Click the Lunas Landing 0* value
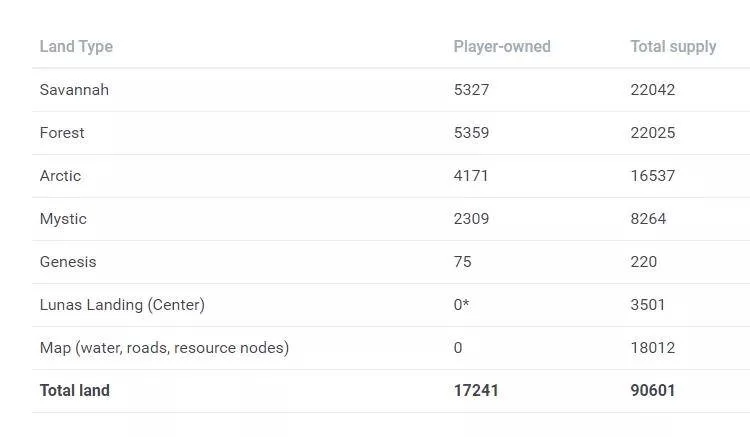750x437 pixels. pos(461,305)
